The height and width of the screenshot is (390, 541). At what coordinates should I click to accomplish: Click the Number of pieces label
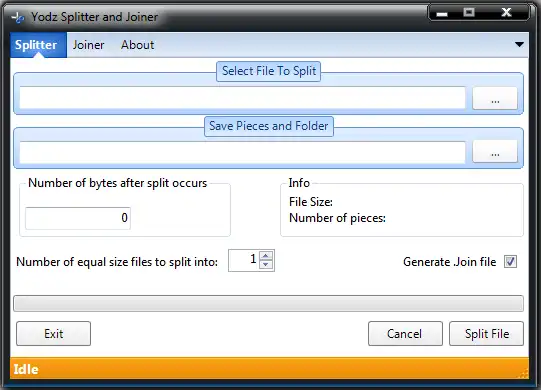pyautogui.click(x=337, y=218)
